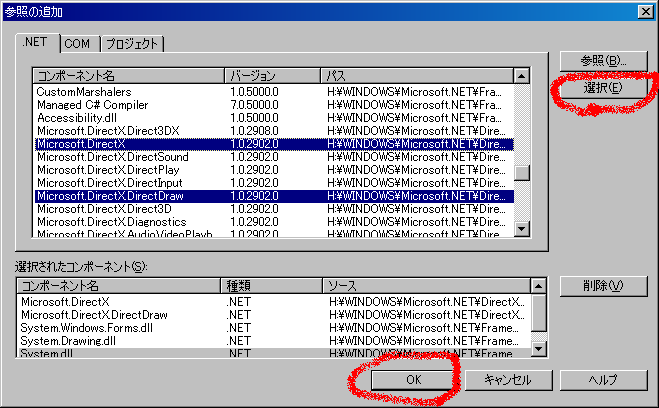Click the 削除(V) remove button
Screen dimensions: 659x408
pyautogui.click(x=603, y=286)
